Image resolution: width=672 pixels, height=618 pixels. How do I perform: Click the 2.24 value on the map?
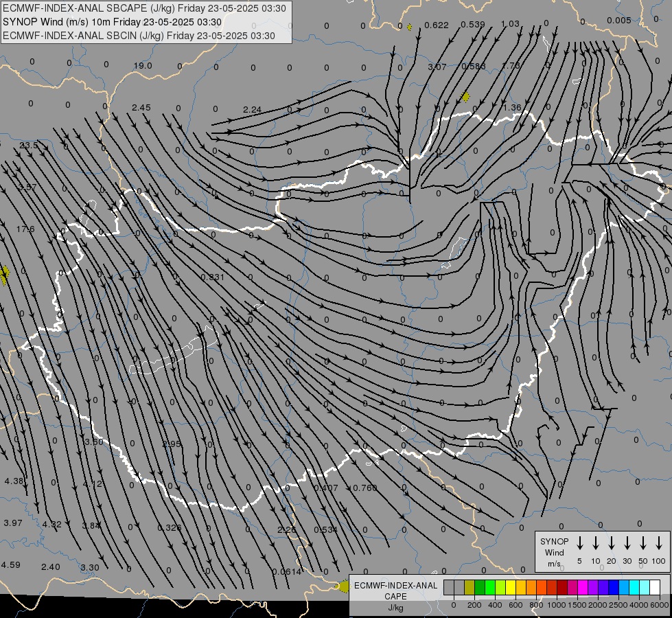click(x=252, y=109)
